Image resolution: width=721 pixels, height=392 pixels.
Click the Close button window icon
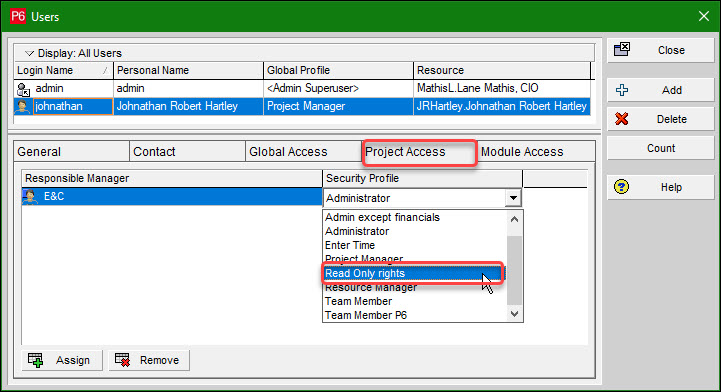(x=622, y=50)
